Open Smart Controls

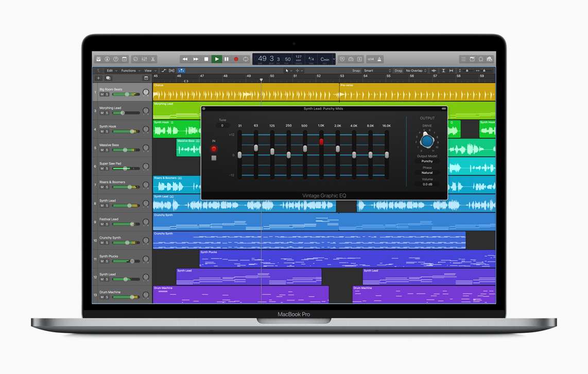pos(136,59)
